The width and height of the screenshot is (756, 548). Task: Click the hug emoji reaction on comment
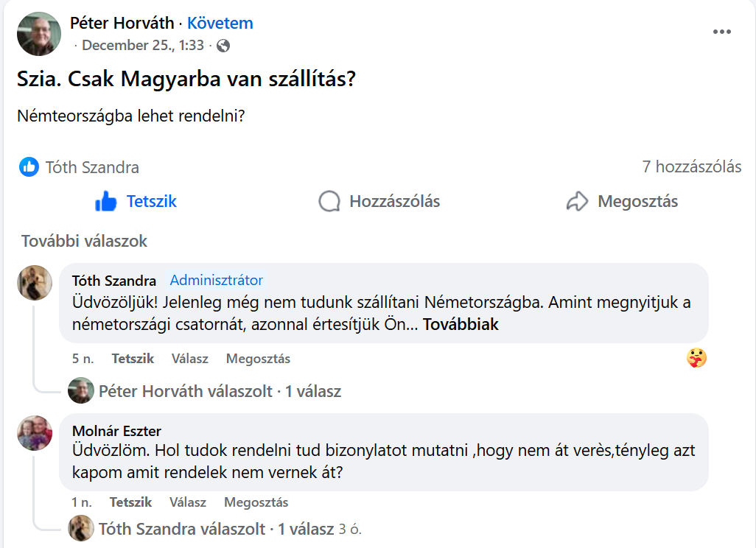696,358
